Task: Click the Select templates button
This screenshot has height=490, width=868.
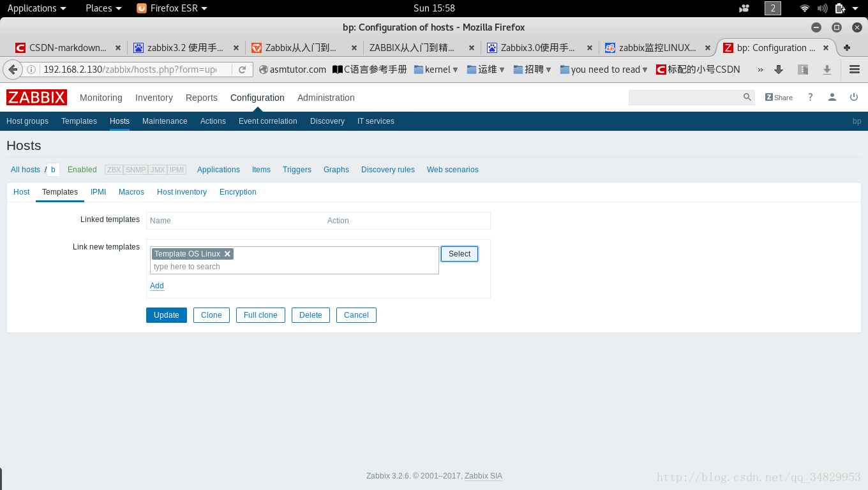Action: [x=460, y=254]
